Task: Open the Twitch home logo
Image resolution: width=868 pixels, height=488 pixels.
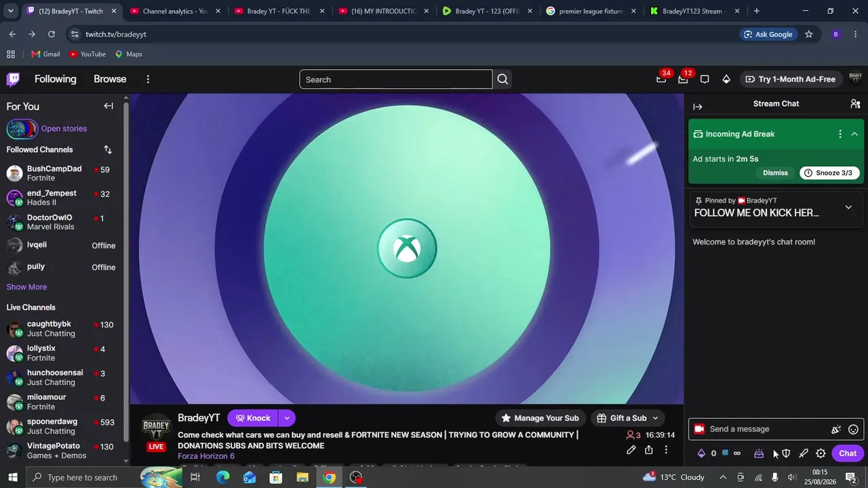Action: click(13, 79)
